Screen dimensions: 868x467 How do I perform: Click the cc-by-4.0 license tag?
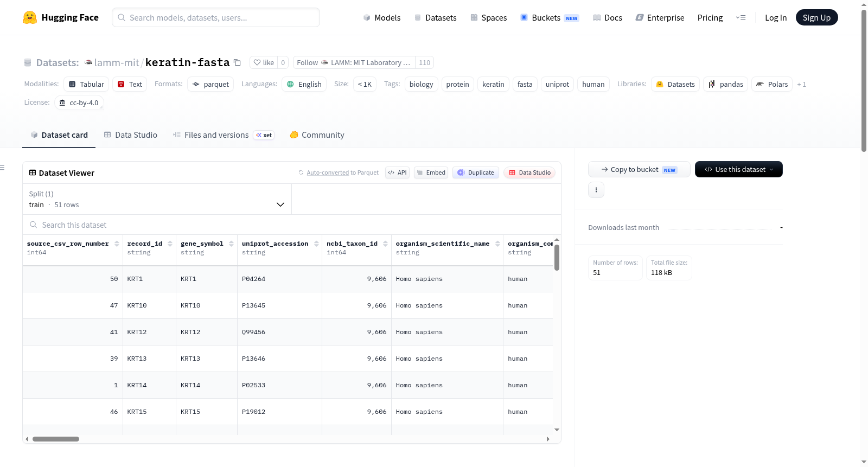click(x=79, y=103)
